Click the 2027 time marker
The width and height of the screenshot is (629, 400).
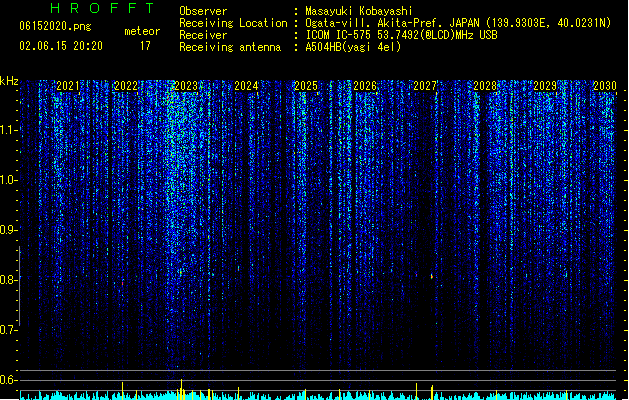point(425,86)
